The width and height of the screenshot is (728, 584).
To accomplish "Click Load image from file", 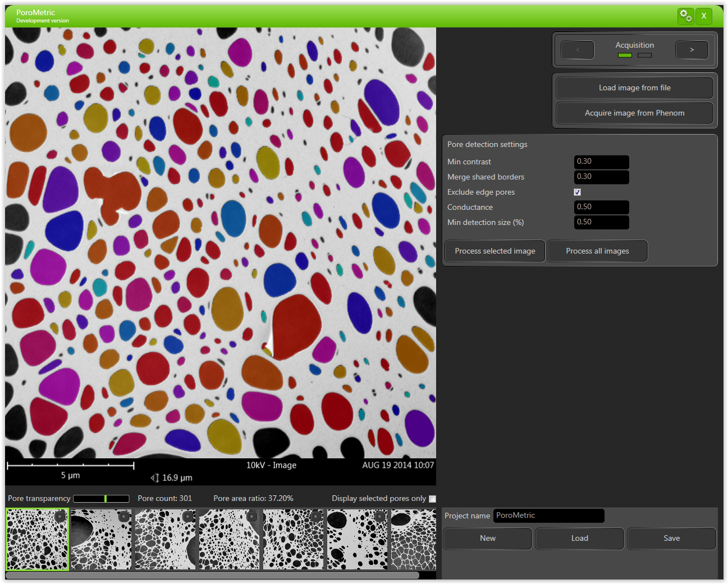I will coord(634,88).
